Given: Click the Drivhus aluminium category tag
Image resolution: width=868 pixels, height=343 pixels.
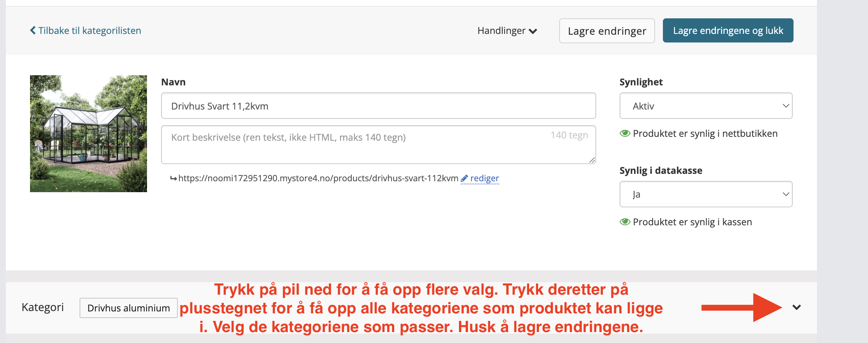Looking at the screenshot, I should pos(128,308).
